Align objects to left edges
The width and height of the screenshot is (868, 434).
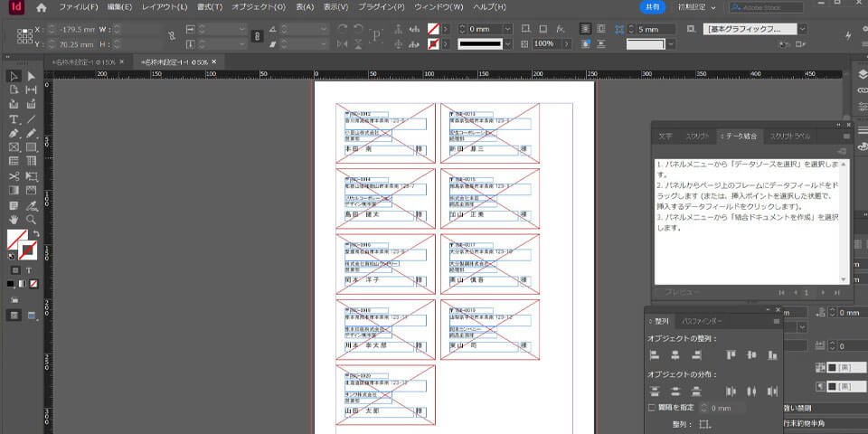654,355
